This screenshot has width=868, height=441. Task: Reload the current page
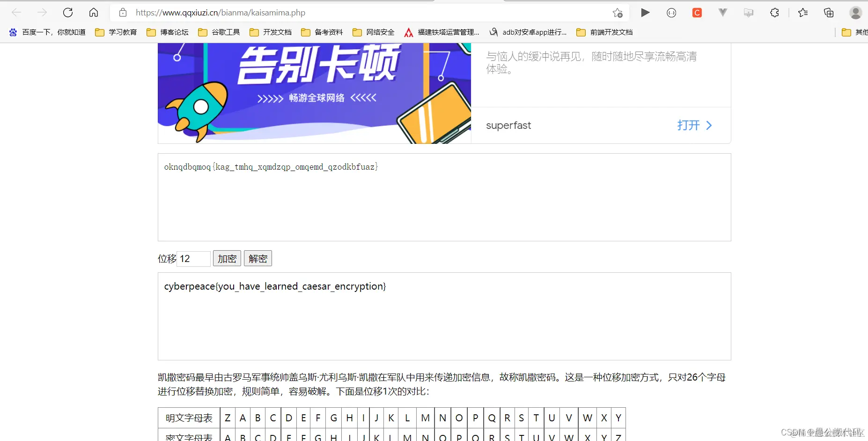point(68,13)
